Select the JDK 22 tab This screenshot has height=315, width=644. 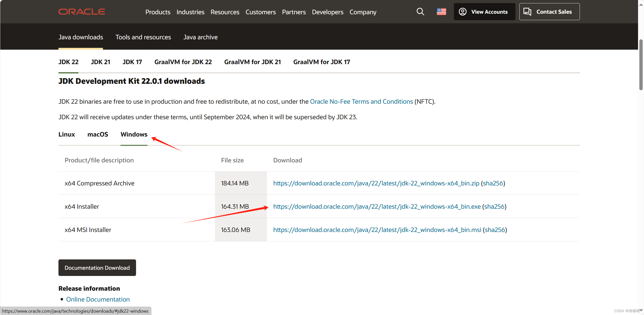[68, 62]
